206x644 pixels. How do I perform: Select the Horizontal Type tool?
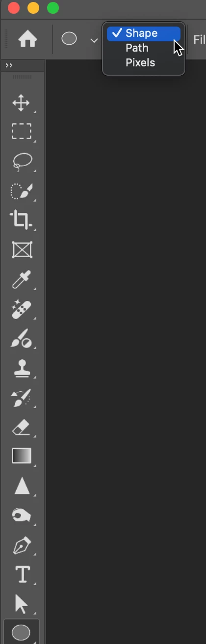(22, 574)
